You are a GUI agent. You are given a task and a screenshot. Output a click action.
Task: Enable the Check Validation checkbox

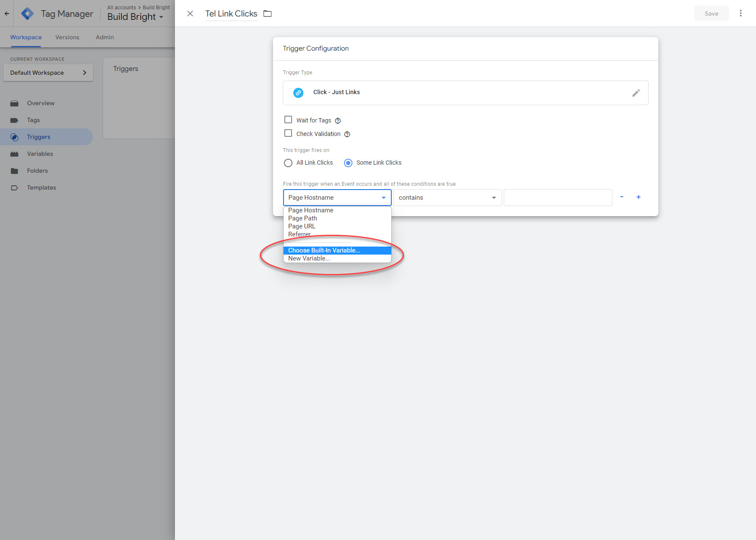[x=288, y=133]
